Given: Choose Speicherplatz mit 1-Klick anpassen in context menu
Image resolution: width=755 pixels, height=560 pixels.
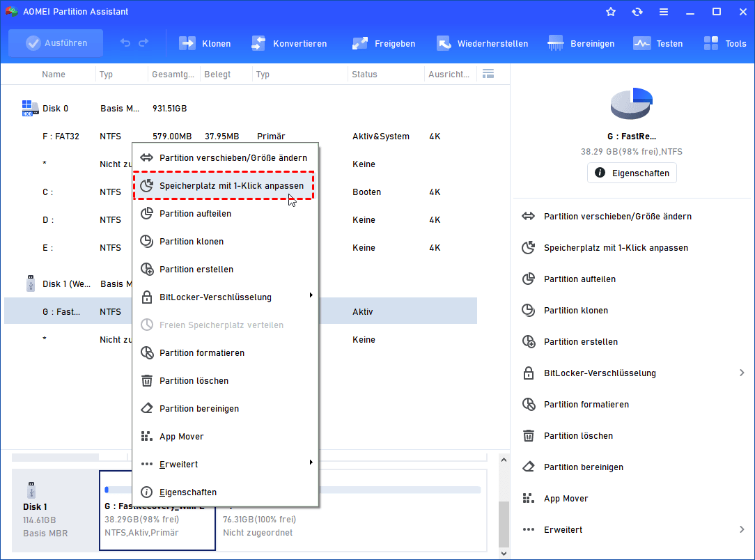Looking at the screenshot, I should (x=225, y=185).
